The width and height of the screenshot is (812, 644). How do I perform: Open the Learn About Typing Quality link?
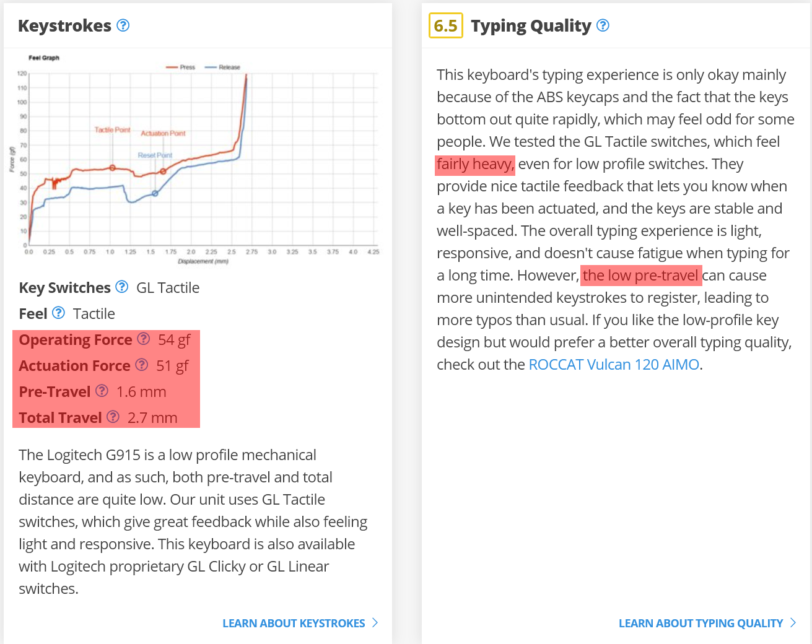[x=701, y=624]
